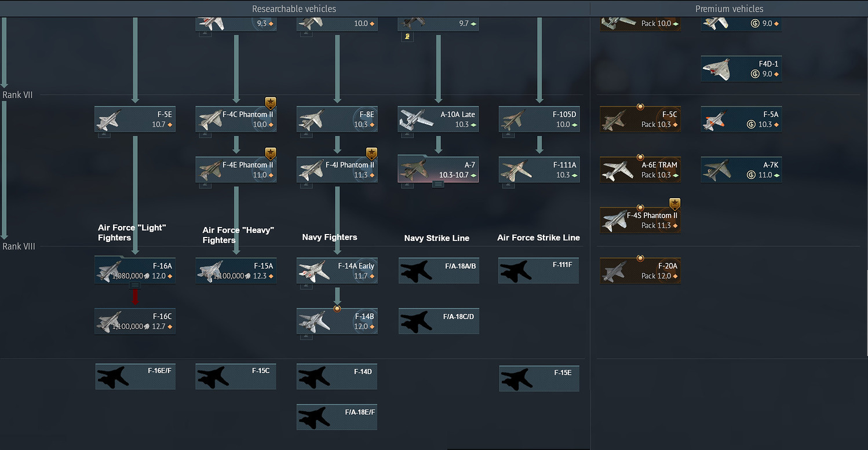
Task: Click the red research progress arrow toward F-16C
Action: (135, 295)
